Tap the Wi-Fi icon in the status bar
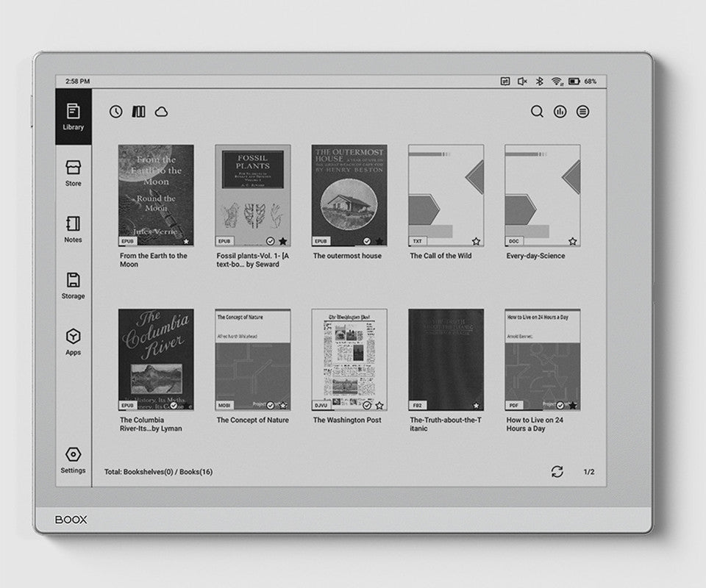 pos(557,81)
